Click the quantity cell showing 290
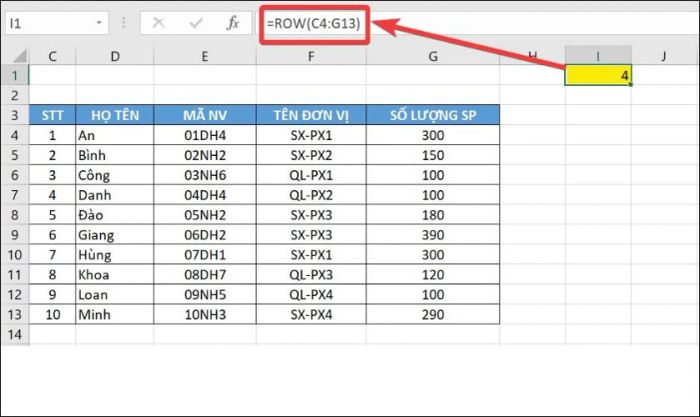This screenshot has height=417, width=700. 433,314
